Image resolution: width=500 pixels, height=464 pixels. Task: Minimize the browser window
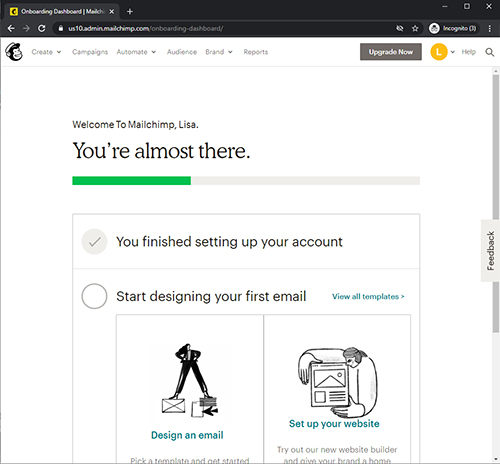(x=445, y=6)
